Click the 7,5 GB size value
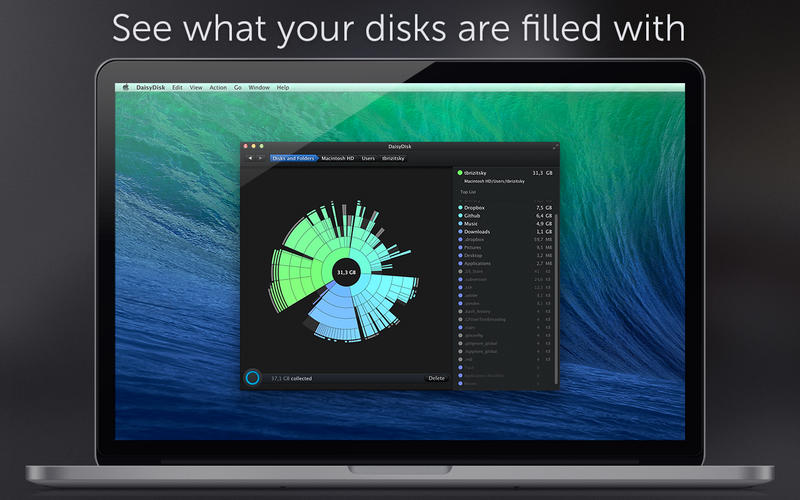This screenshot has height=500, width=800. click(x=544, y=208)
